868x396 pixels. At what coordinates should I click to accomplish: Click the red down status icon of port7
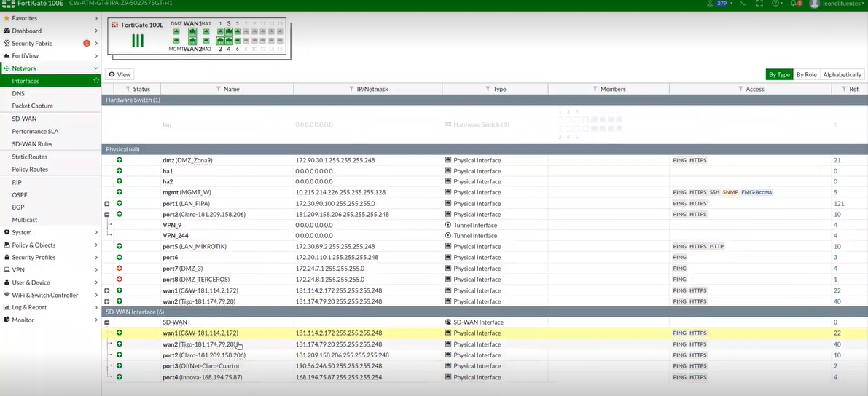point(120,268)
